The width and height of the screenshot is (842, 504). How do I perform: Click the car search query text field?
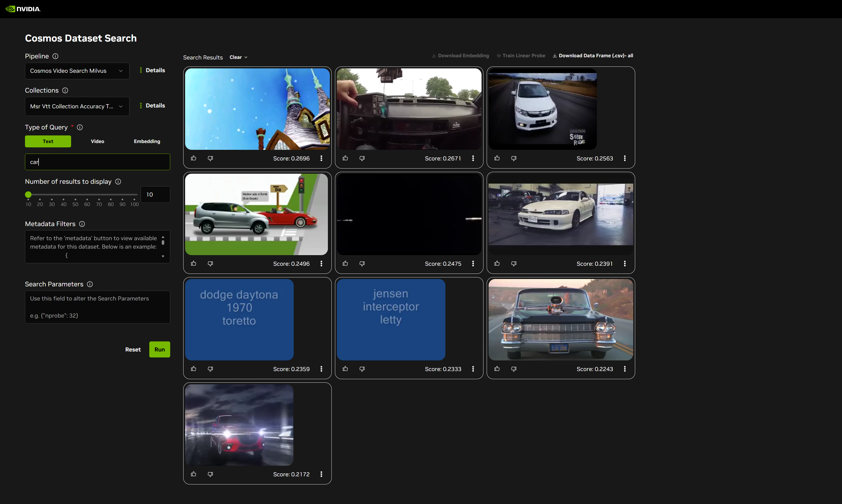(97, 162)
